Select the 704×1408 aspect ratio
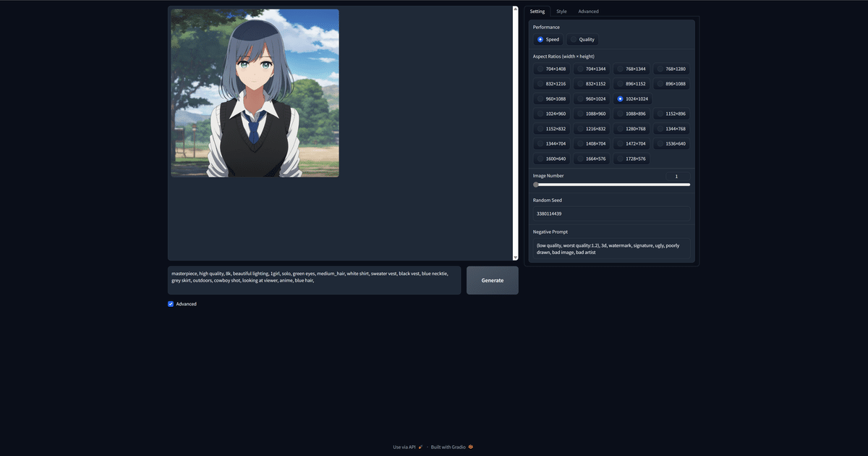Viewport: 868px width, 456px height. [x=552, y=69]
